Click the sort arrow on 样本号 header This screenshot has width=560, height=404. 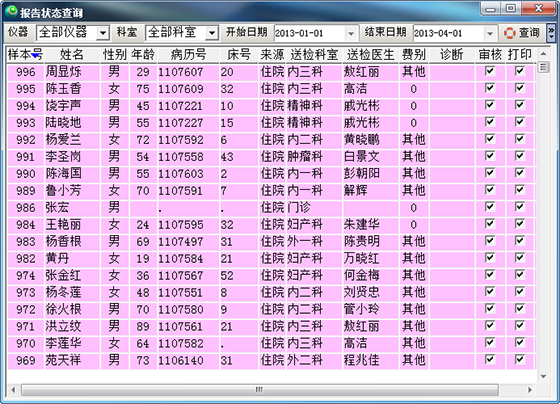pos(35,56)
